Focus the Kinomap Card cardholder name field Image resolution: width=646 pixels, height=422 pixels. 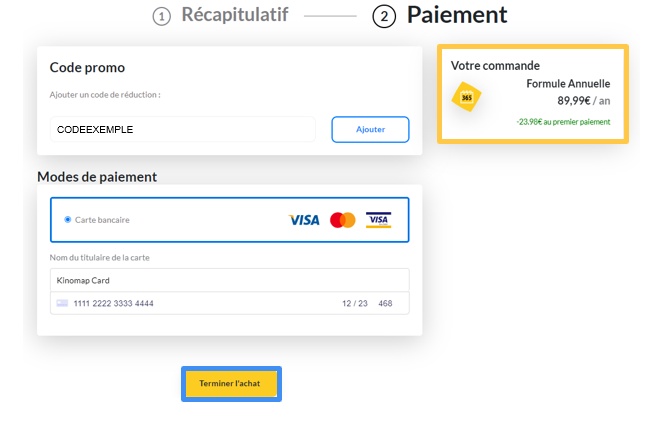pyautogui.click(x=229, y=280)
